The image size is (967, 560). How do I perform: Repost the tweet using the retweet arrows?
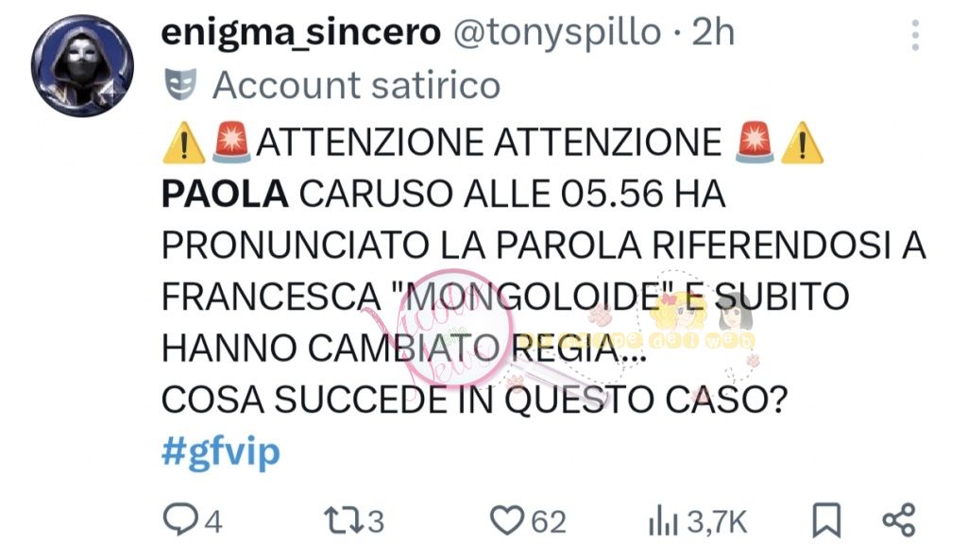click(x=345, y=520)
